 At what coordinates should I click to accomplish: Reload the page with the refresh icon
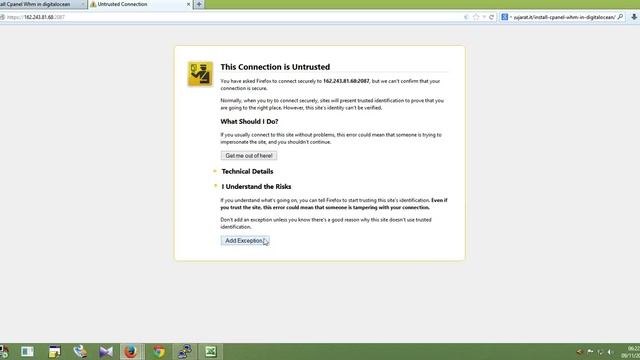(x=491, y=17)
